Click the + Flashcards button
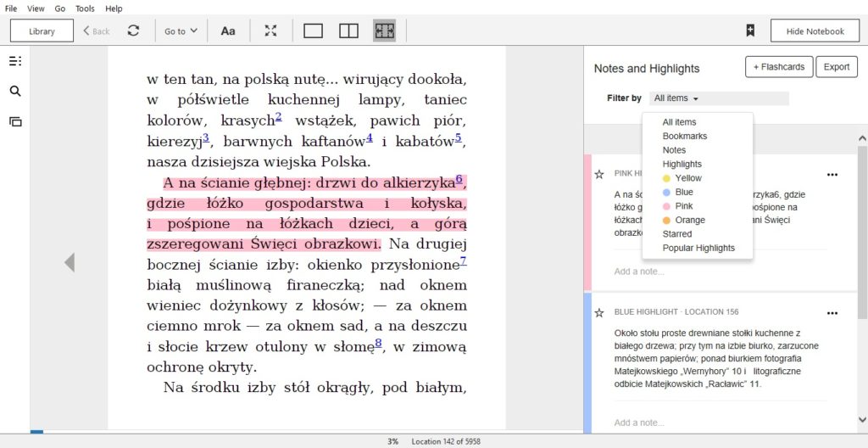The height and width of the screenshot is (448, 868). point(779,67)
